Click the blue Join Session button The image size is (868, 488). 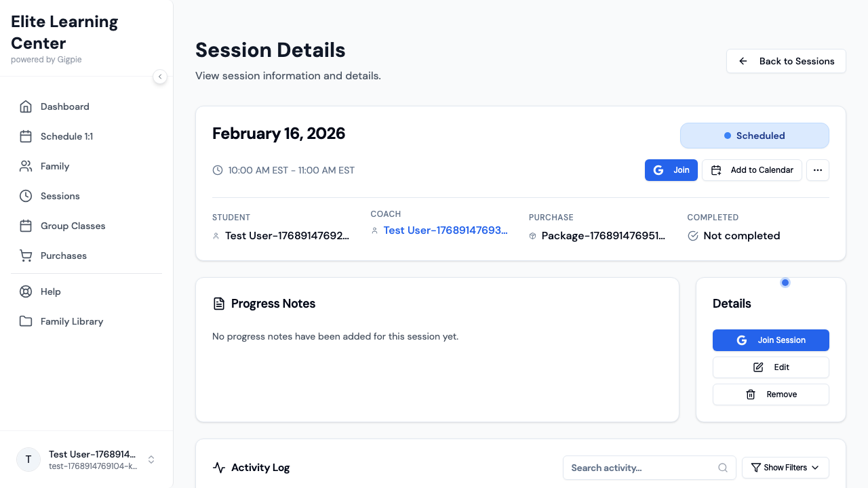(770, 340)
